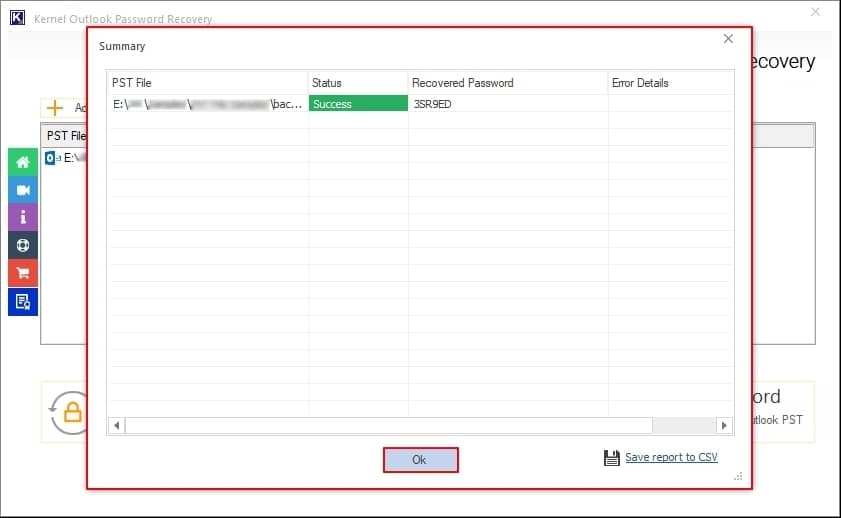The image size is (841, 518).
Task: Click the orange plus Add icon
Action: coord(55,108)
